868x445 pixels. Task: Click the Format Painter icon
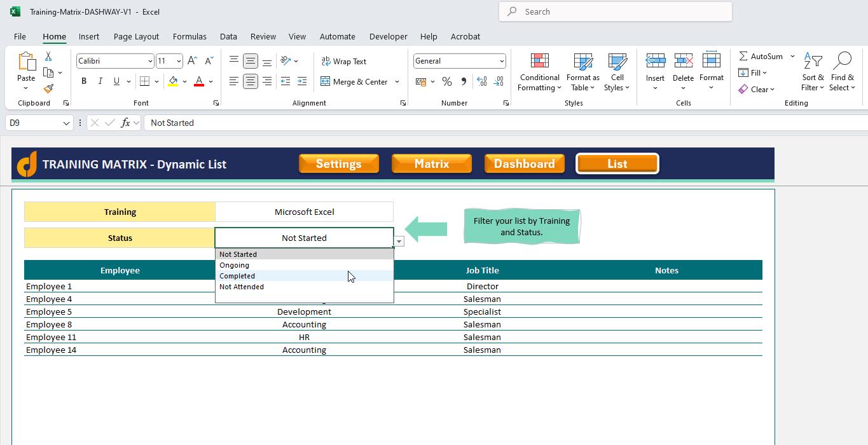[x=48, y=89]
